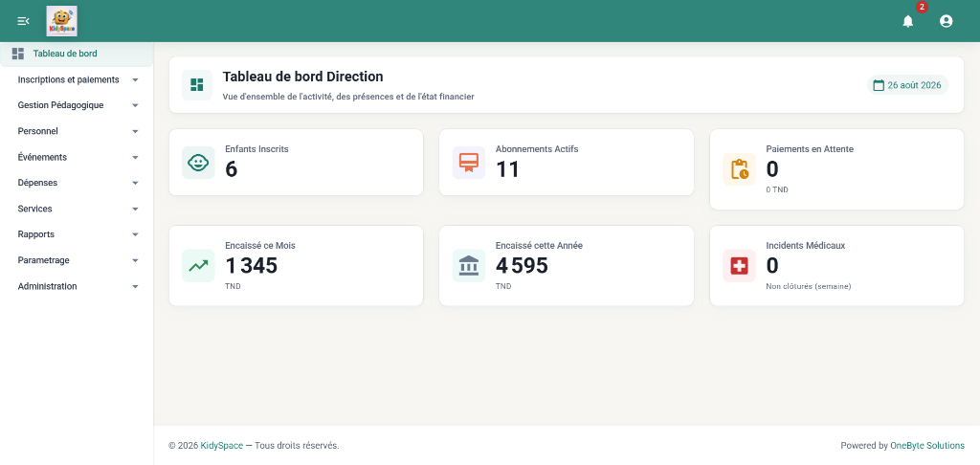This screenshot has width=980, height=465.
Task: Click the child face icon on Enfants Inscrits
Action: [x=198, y=163]
